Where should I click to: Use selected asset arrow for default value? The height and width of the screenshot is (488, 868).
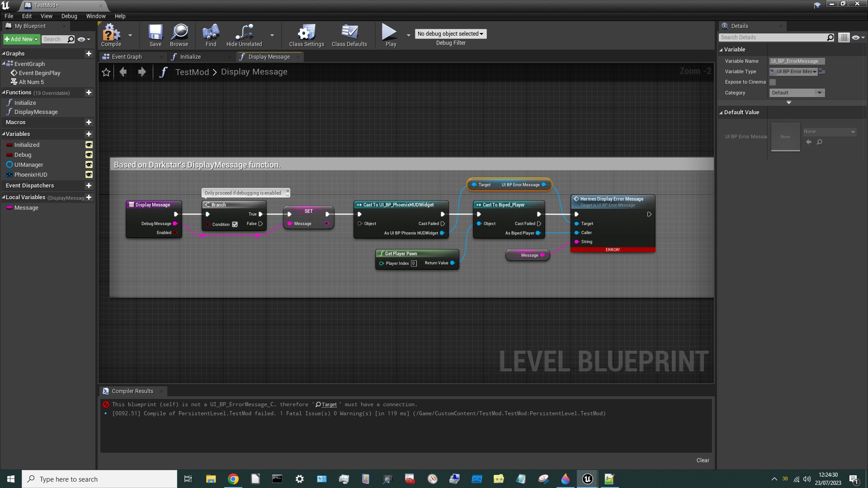809,142
